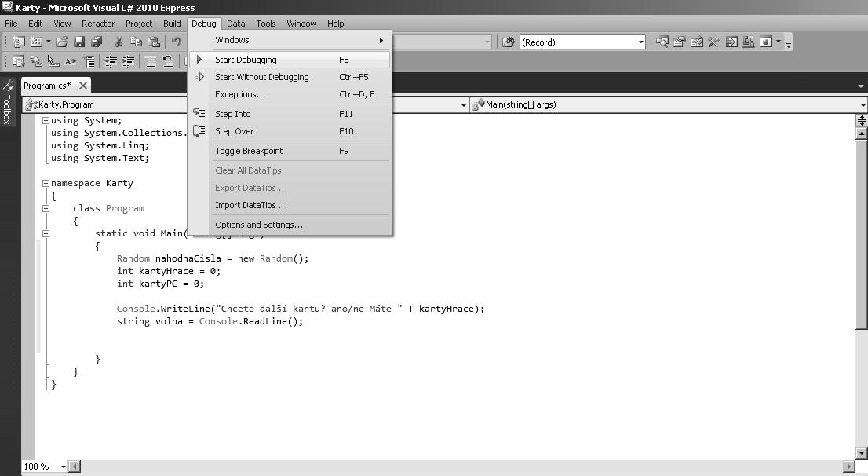Open Options and Settings... entry
This screenshot has width=868, height=476.
point(290,225)
